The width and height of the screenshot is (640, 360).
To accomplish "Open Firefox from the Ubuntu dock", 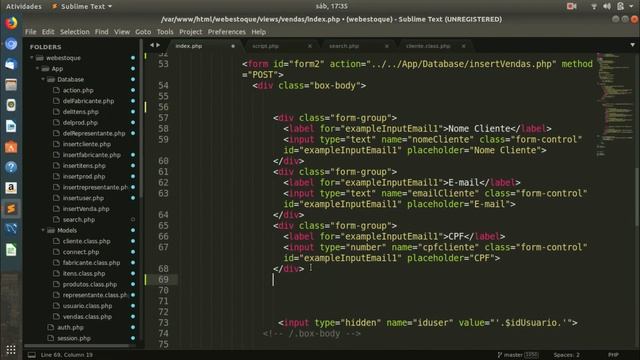I will tap(11, 23).
